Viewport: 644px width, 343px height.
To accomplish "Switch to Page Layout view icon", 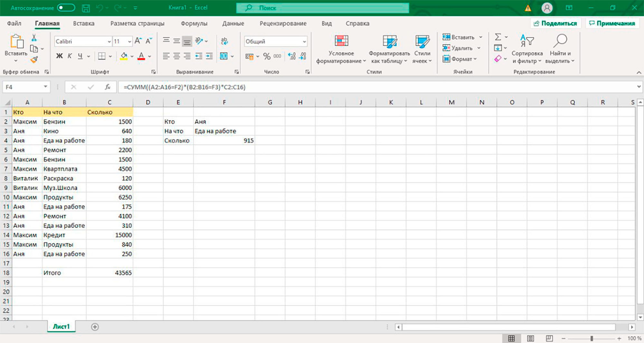I will tap(530, 338).
